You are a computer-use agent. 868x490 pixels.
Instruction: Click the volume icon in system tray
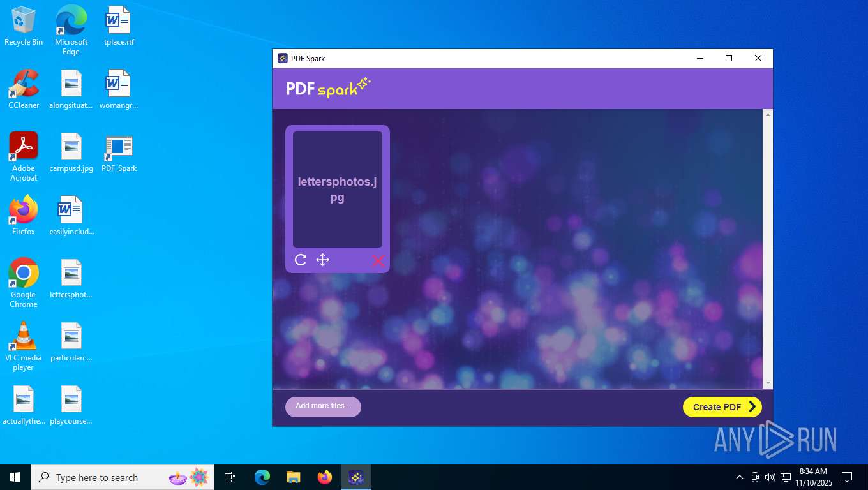pyautogui.click(x=770, y=477)
